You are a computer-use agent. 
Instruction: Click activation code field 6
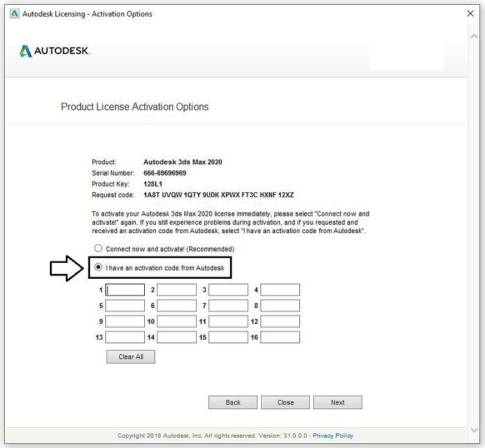pos(177,306)
